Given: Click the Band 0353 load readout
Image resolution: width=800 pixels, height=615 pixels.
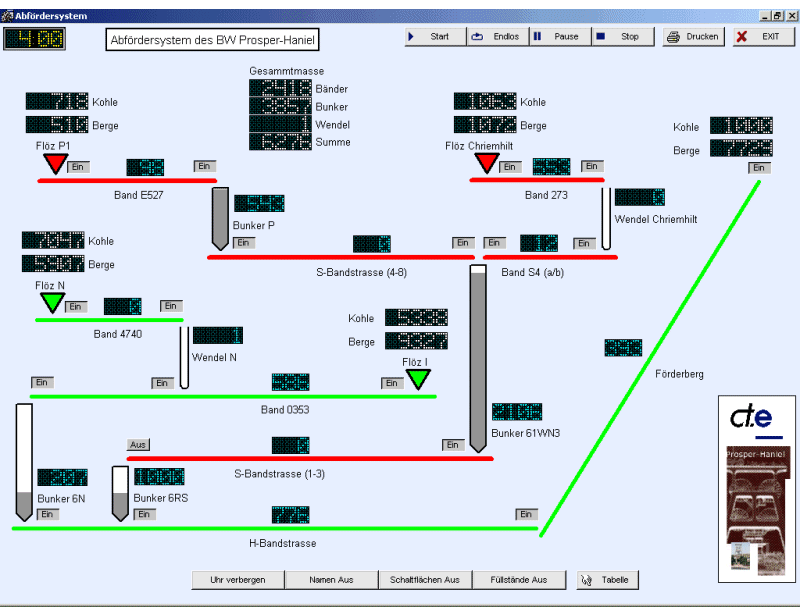Looking at the screenshot, I should (x=290, y=382).
